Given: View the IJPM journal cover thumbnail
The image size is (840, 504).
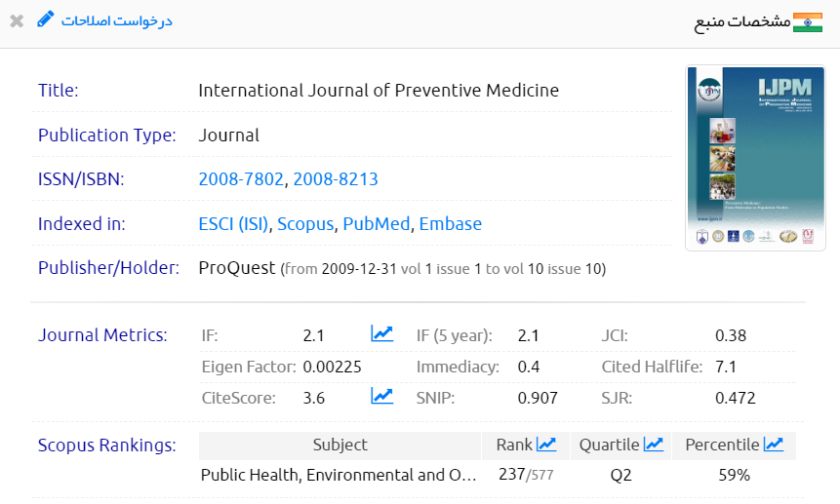Looking at the screenshot, I should [741, 158].
